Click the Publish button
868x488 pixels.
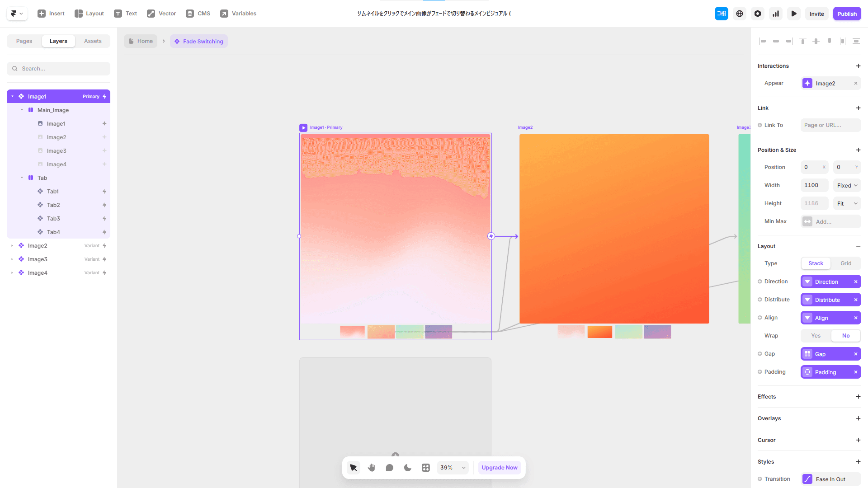pyautogui.click(x=847, y=14)
